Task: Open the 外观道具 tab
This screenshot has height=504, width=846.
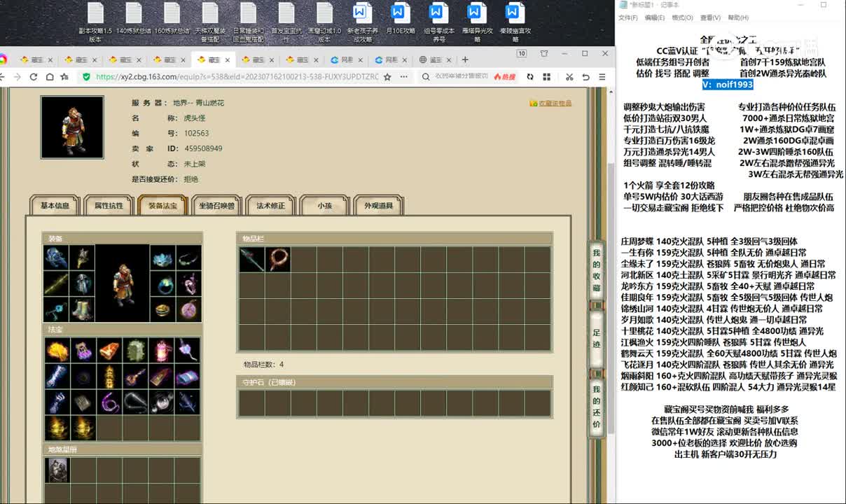Action: click(x=378, y=205)
